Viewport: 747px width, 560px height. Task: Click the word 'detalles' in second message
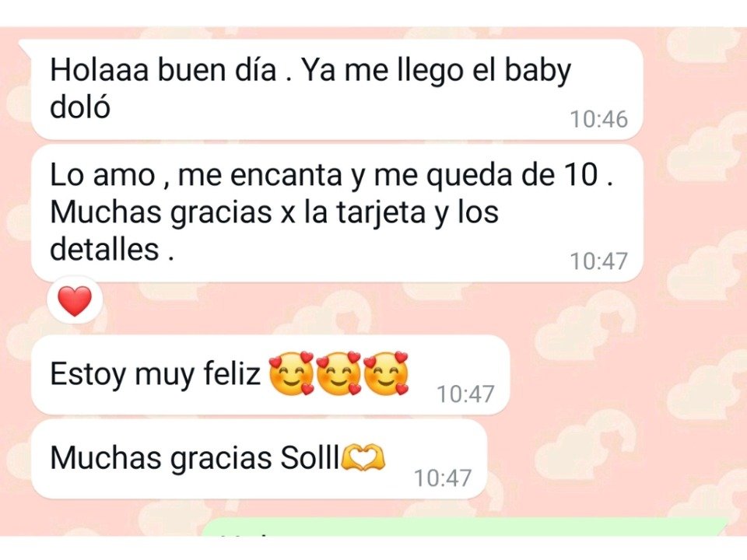[x=104, y=249]
